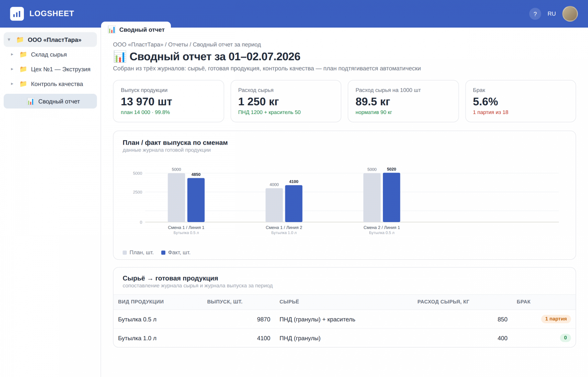This screenshot has width=588, height=377.
Task: Click the Склад сырья folder icon
Action: (x=23, y=54)
